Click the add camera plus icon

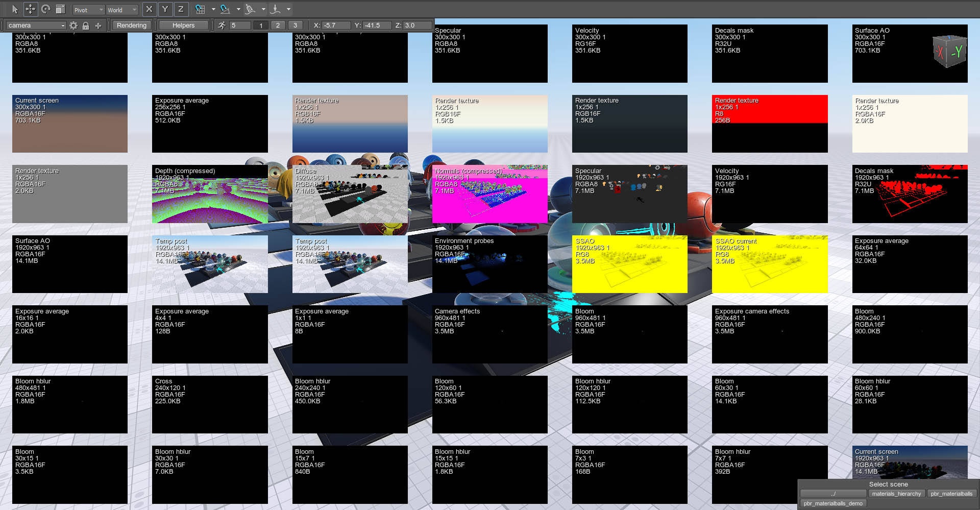98,26
